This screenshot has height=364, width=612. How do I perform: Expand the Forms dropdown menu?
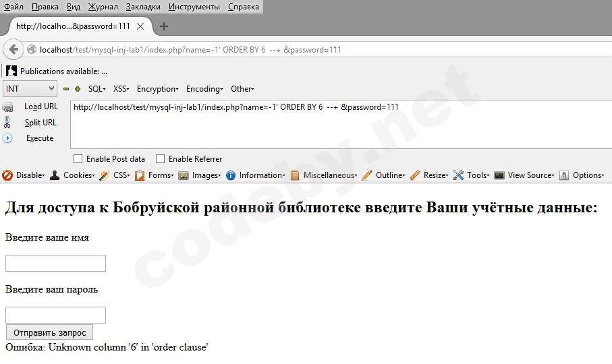(161, 175)
